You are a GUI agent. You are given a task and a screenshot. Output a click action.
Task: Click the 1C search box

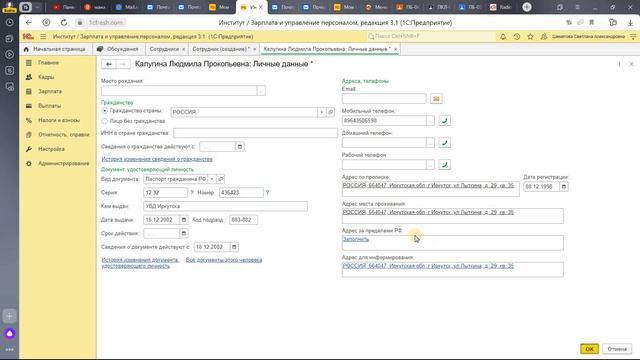(x=431, y=36)
